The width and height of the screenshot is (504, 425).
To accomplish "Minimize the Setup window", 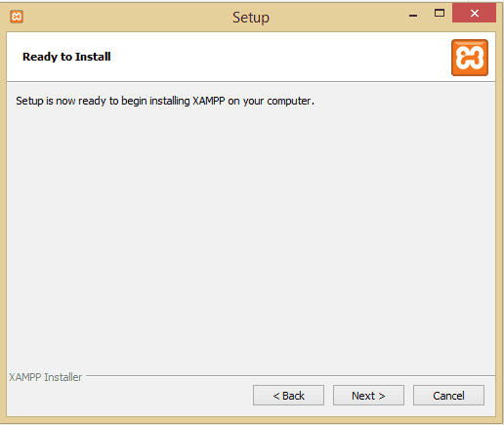I will coord(413,15).
